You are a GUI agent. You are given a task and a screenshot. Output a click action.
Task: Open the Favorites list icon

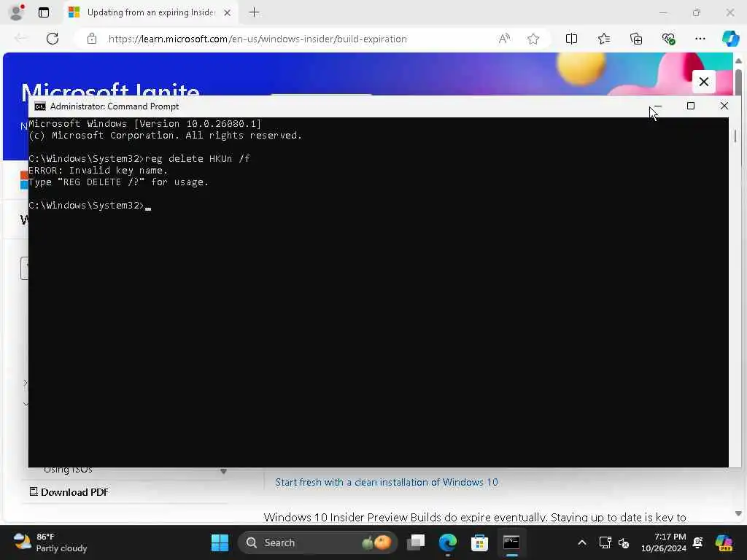[603, 39]
